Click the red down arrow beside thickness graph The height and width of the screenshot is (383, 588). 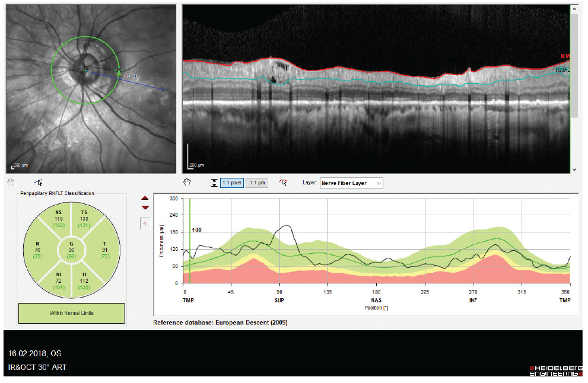click(x=145, y=208)
